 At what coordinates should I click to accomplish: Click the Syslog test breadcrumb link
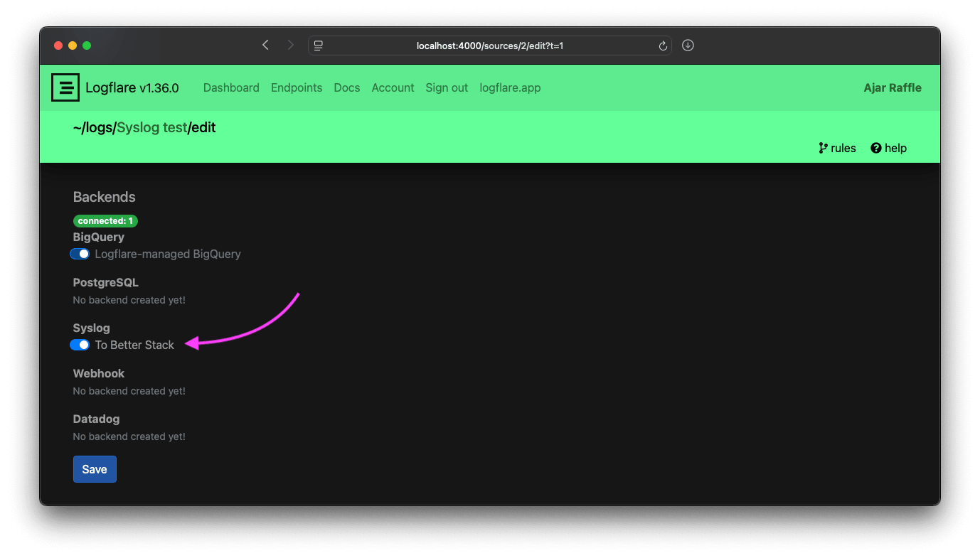point(151,128)
